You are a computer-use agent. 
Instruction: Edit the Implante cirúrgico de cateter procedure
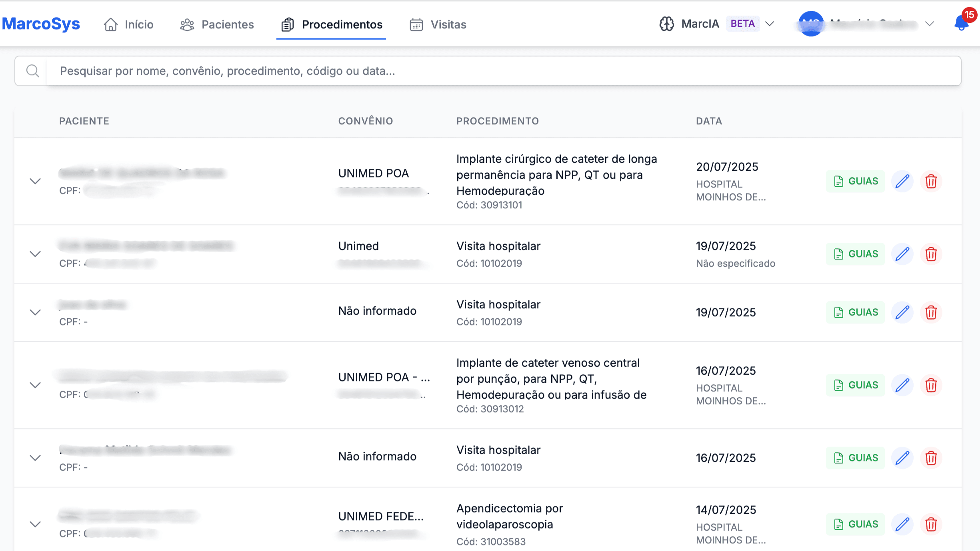pos(902,181)
